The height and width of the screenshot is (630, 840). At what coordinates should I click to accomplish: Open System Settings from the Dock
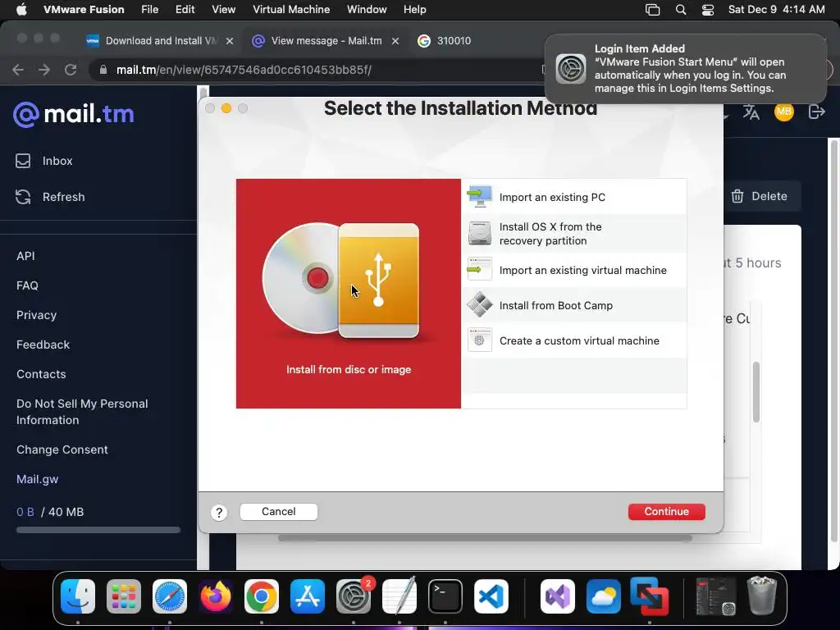[354, 596]
